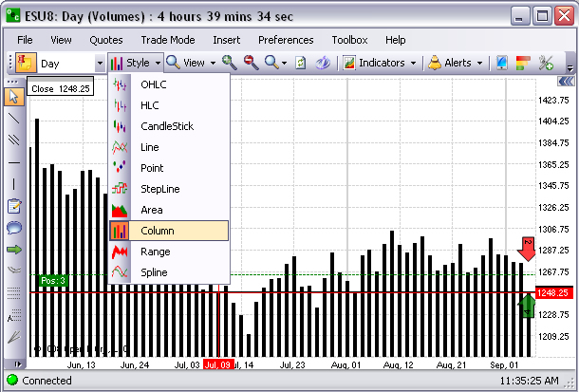Pick the diagonal trend line drawing tool
This screenshot has height=392, width=579.
point(14,118)
